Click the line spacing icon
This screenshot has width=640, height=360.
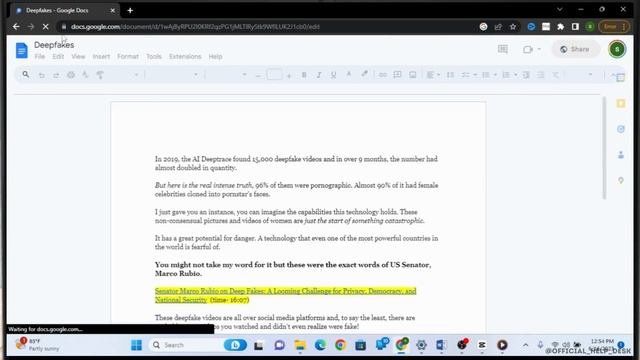click(x=450, y=75)
